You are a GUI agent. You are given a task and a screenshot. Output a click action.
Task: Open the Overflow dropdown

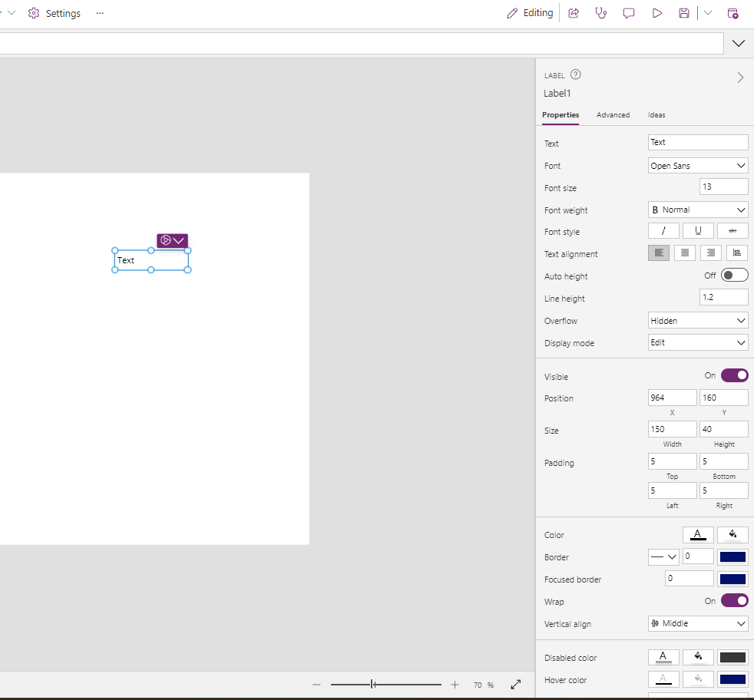(x=698, y=321)
